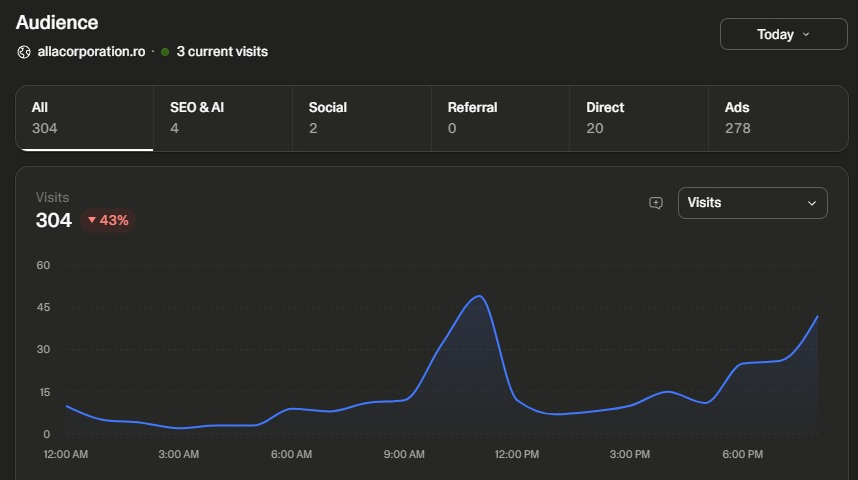Click the green live visits indicator dot

pos(165,52)
